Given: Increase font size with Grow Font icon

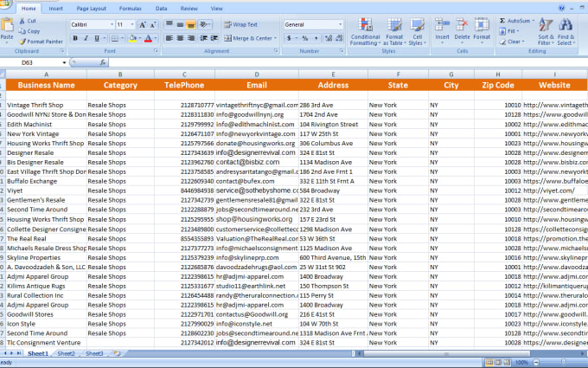Looking at the screenshot, I should click(x=143, y=25).
